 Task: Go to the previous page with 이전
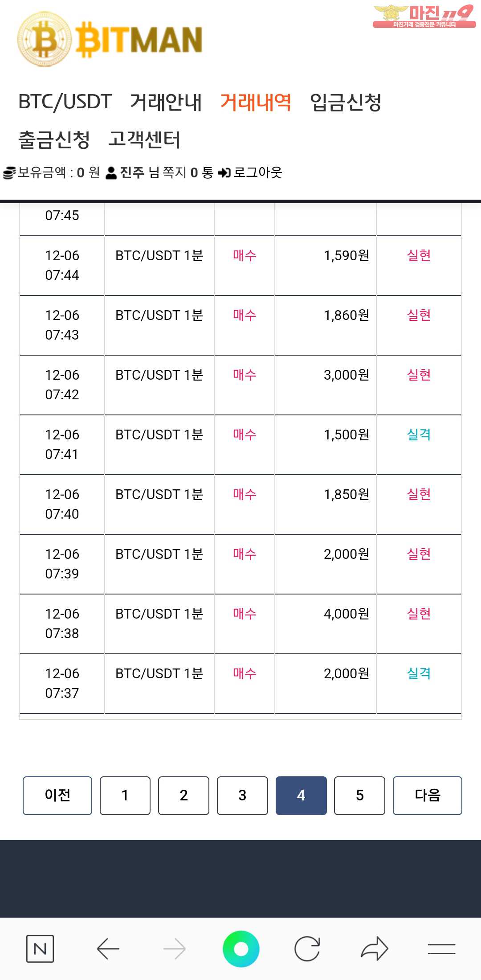(57, 795)
